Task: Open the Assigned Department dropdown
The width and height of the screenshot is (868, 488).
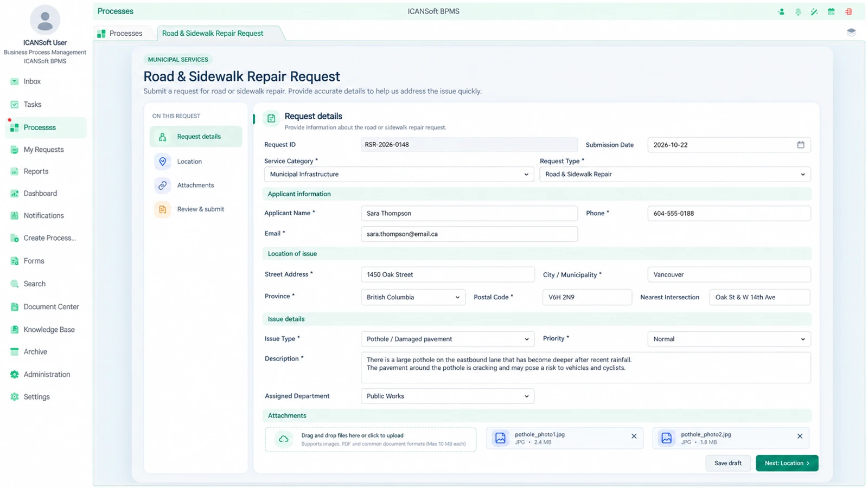Action: coord(448,396)
